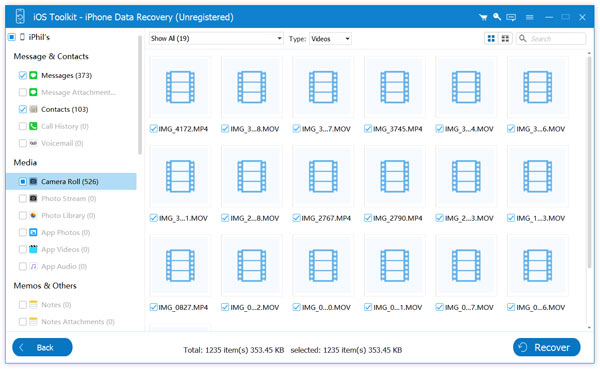Click the search magnifier icon
Screen dimensions: 600x369
[523, 38]
